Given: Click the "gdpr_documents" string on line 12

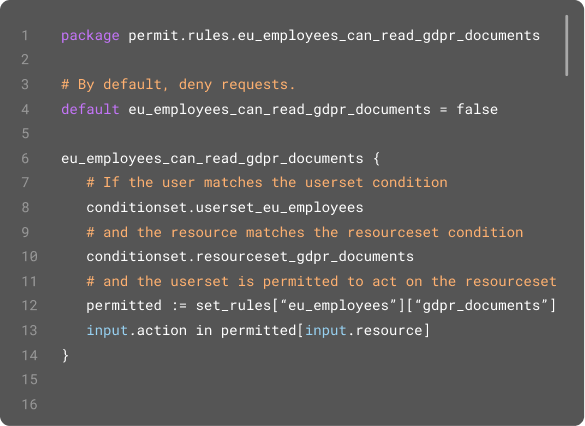Looking at the screenshot, I should click(479, 306).
